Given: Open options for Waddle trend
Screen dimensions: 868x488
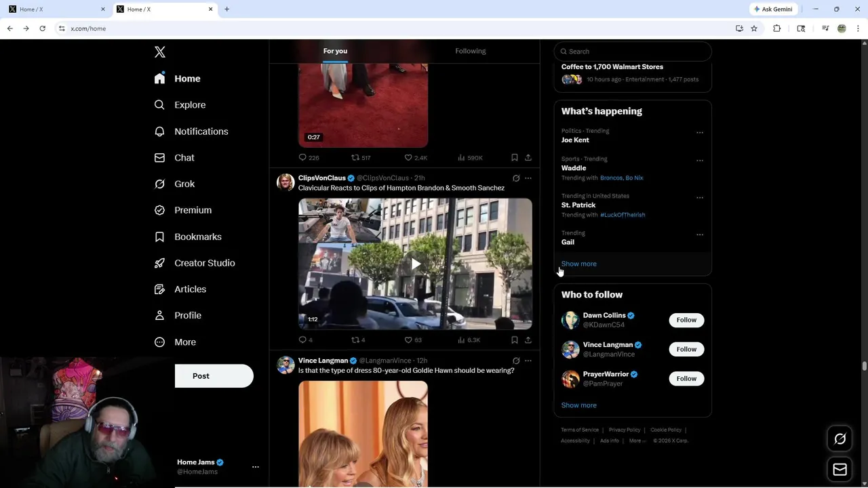Looking at the screenshot, I should pos(700,161).
